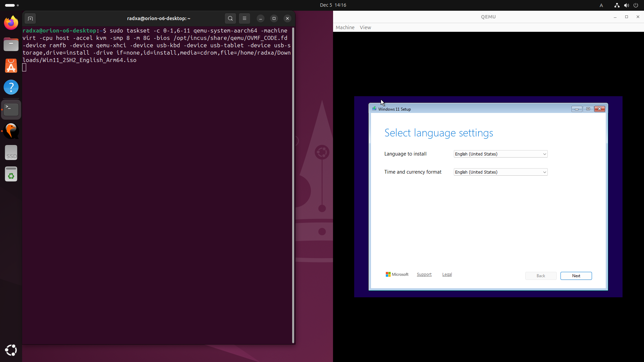This screenshot has height=362, width=644.
Task: Open the Legal link
Action: click(447, 274)
